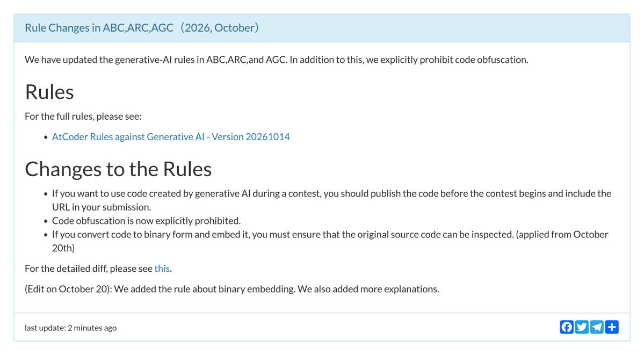Viewport: 644px width, 355px height.
Task: Click 'Code obfuscation is now explicitly prohibited.' bullet
Action: [x=146, y=221]
